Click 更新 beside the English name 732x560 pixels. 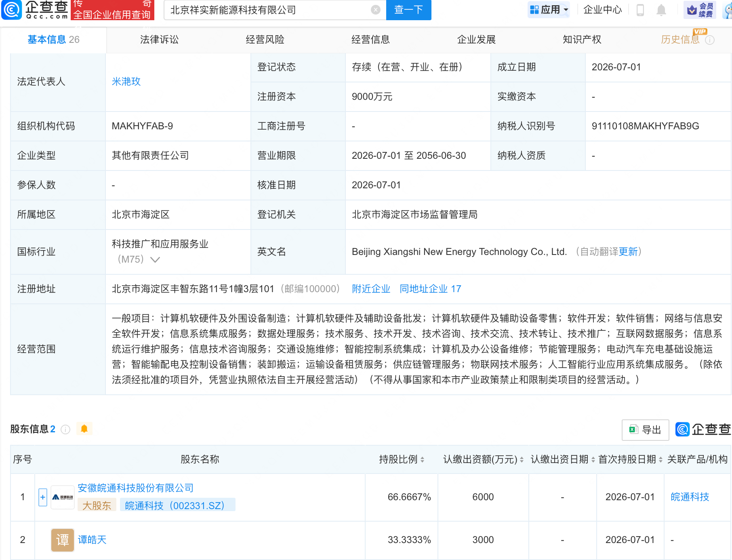pos(628,252)
